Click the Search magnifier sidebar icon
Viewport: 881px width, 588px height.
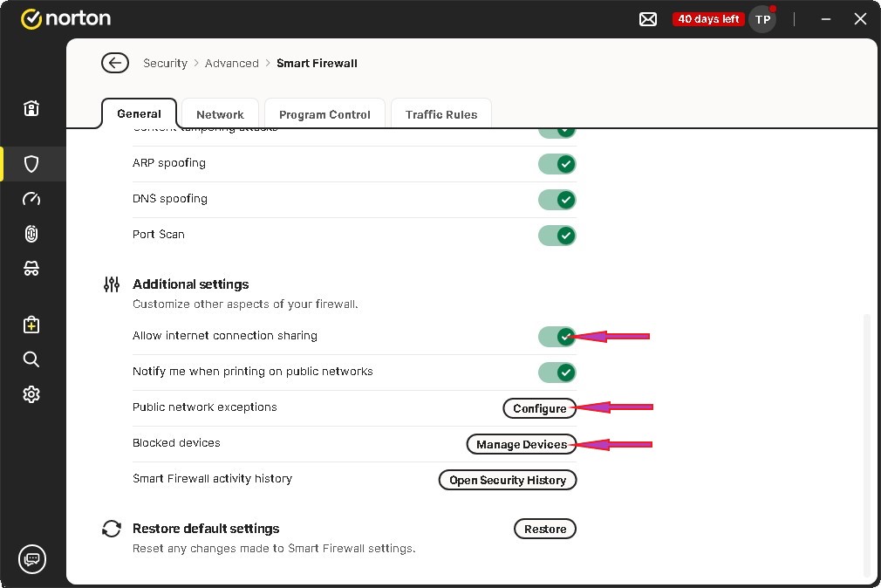pyautogui.click(x=31, y=359)
